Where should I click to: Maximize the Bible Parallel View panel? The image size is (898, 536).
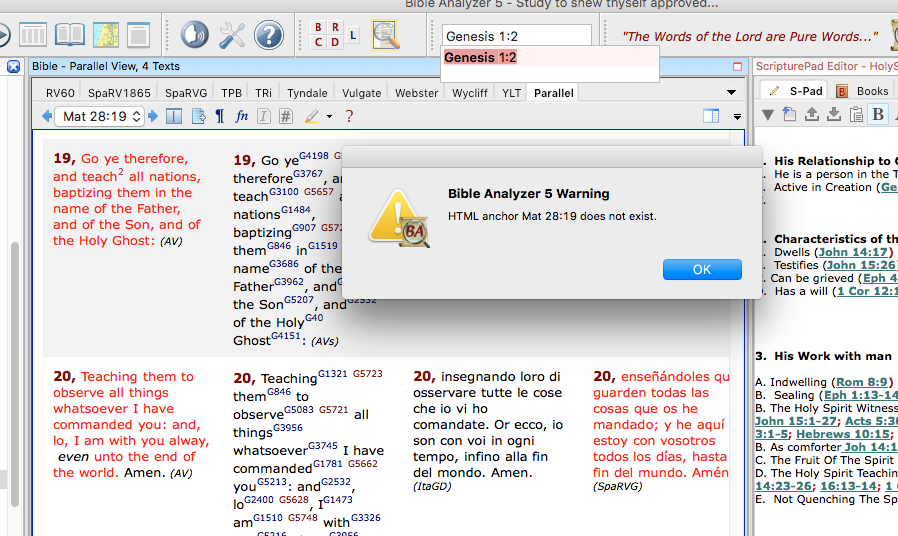[738, 66]
